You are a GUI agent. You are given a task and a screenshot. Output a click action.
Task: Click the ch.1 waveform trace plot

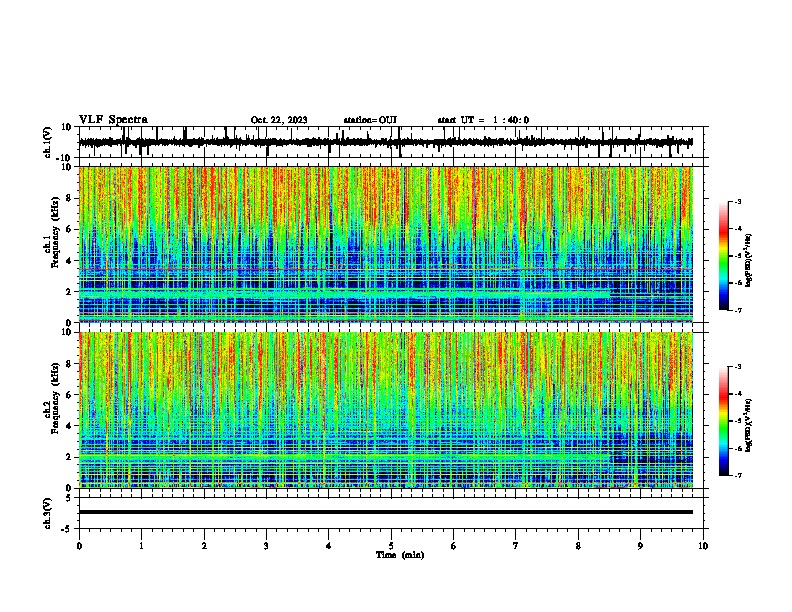(x=386, y=142)
